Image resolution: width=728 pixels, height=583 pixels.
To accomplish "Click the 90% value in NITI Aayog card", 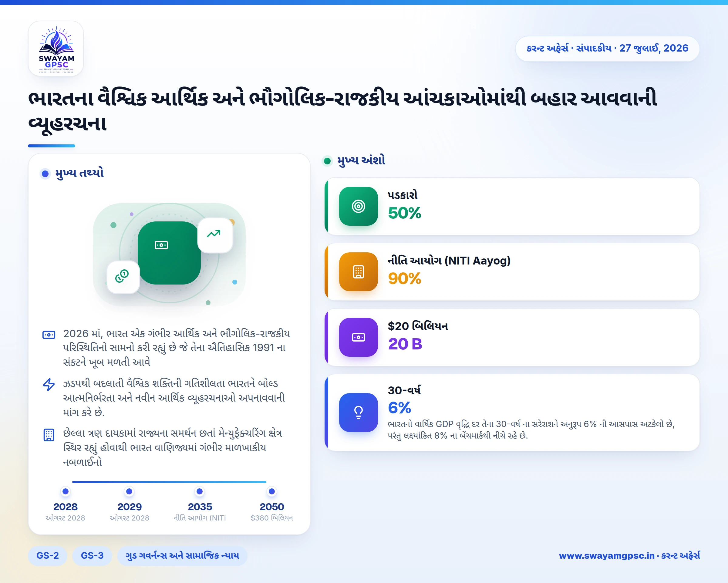I will (x=405, y=279).
